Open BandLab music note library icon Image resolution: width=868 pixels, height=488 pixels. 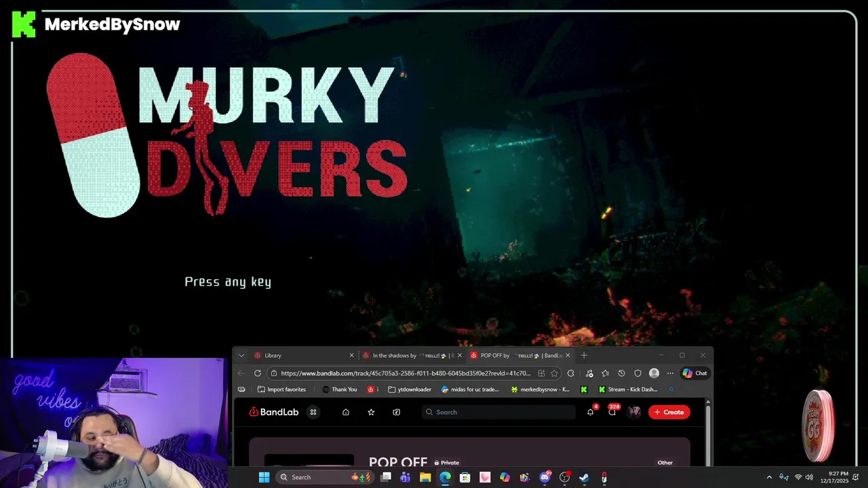[x=397, y=412]
